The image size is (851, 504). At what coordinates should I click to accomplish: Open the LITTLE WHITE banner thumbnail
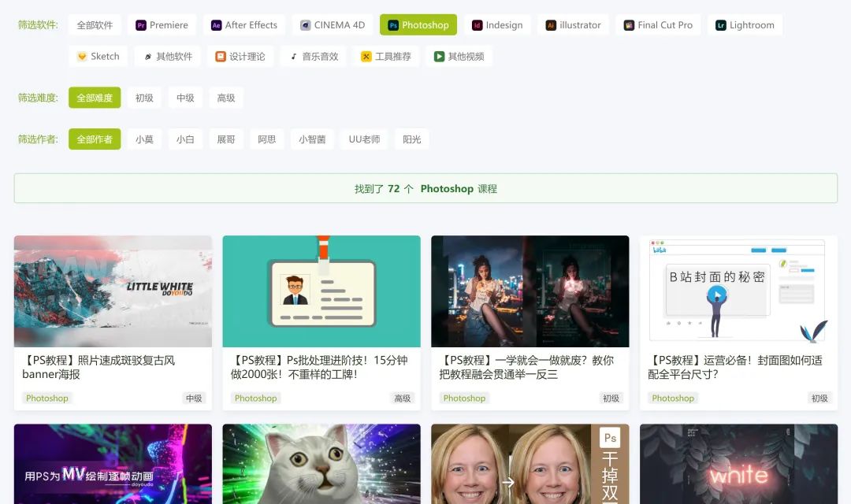pyautogui.click(x=113, y=291)
